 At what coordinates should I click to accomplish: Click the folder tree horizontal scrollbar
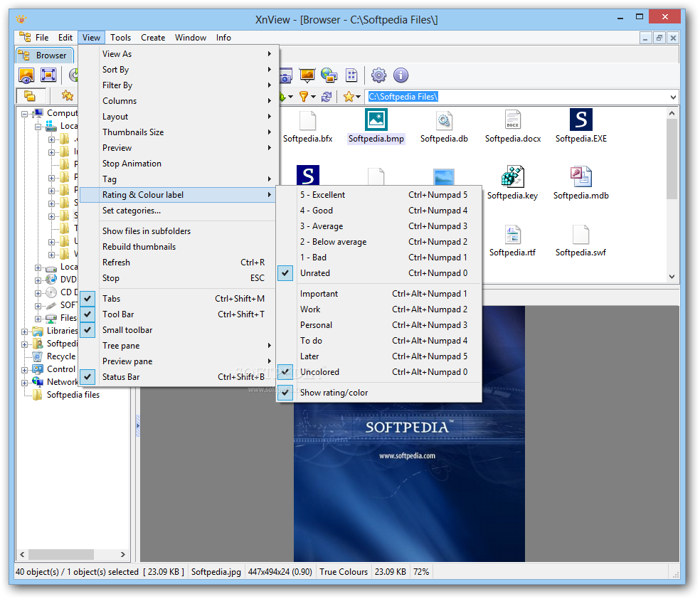(73, 554)
